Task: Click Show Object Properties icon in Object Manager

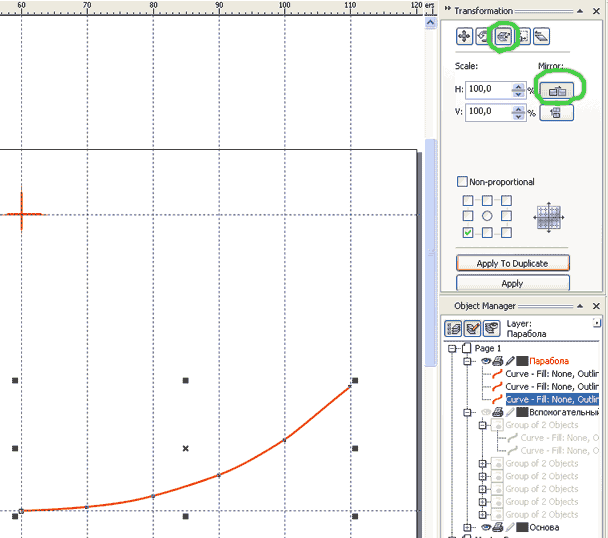Action: pyautogui.click(x=453, y=327)
